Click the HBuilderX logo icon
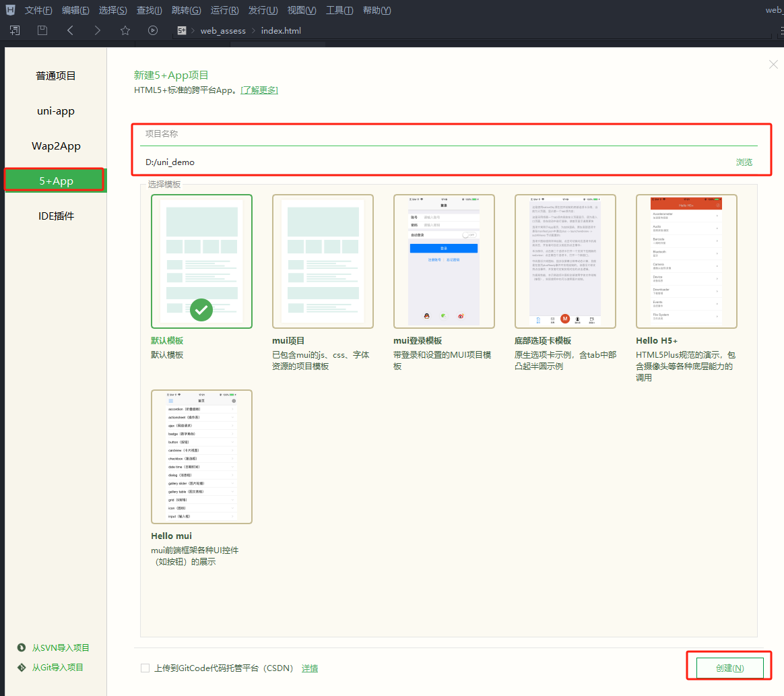The width and height of the screenshot is (784, 696). point(10,9)
